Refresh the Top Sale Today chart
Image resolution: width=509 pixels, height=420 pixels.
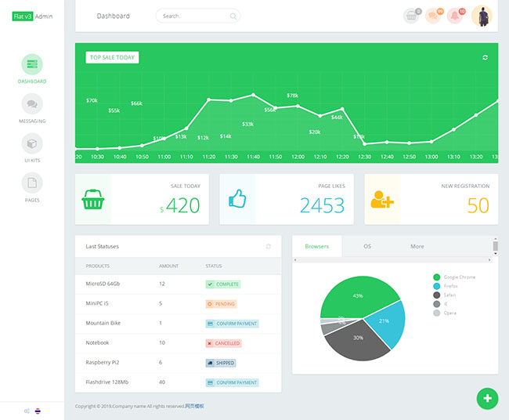coord(486,57)
